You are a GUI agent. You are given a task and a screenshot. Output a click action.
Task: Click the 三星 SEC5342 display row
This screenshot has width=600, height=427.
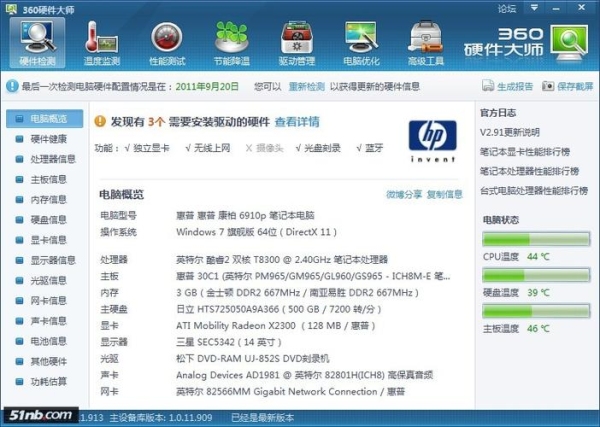229,342
